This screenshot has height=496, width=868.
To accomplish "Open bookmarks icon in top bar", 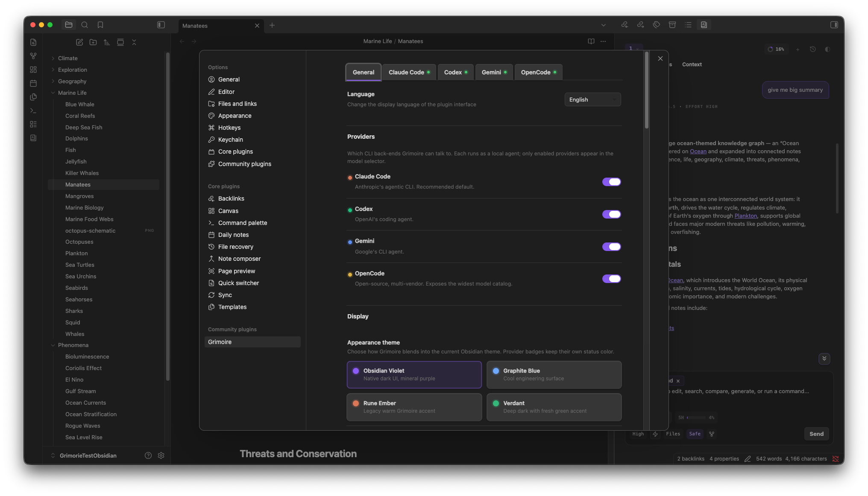I will coord(100,25).
